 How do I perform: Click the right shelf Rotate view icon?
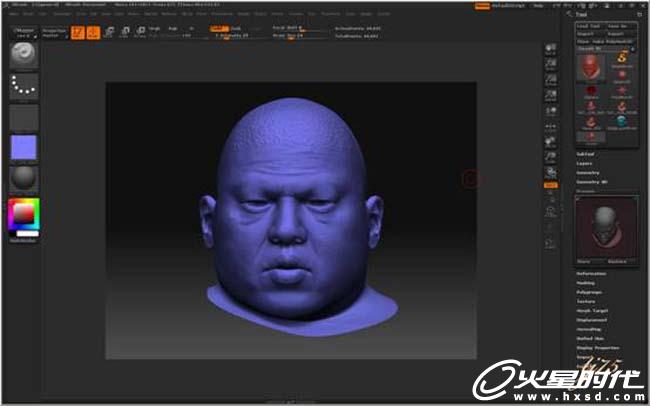point(551,173)
